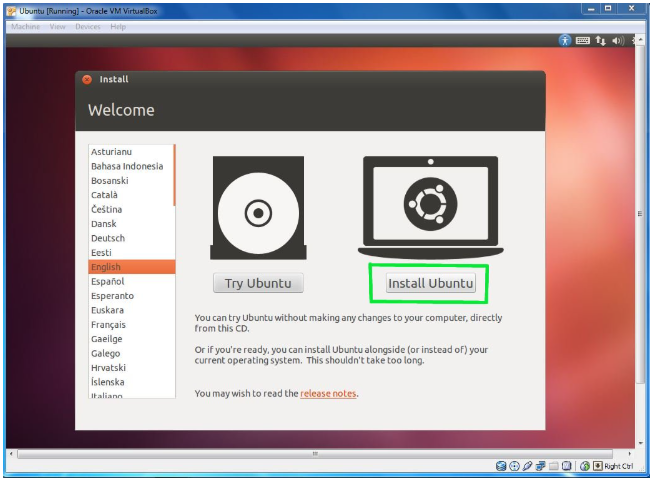Click the Right Ctrl host key label
Screen dimensions: 653x479
[618, 466]
